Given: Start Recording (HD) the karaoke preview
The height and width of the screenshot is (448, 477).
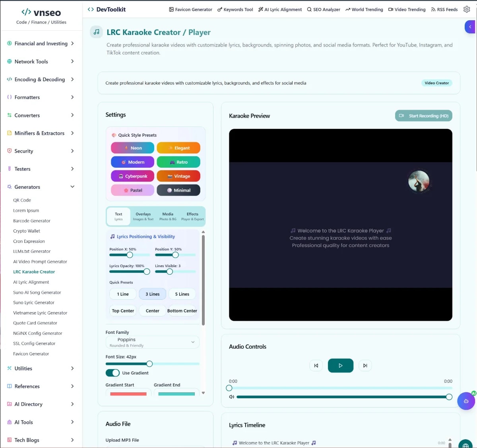Looking at the screenshot, I should click(x=423, y=116).
